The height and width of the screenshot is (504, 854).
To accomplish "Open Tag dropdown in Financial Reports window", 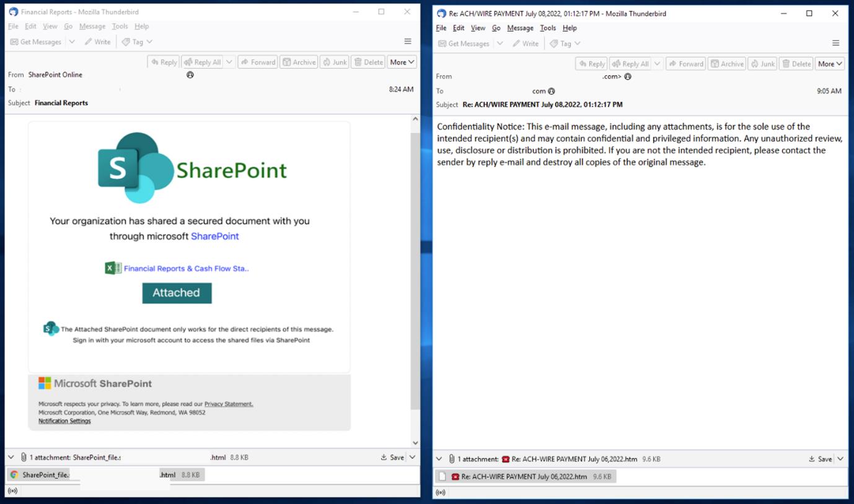I will [136, 41].
